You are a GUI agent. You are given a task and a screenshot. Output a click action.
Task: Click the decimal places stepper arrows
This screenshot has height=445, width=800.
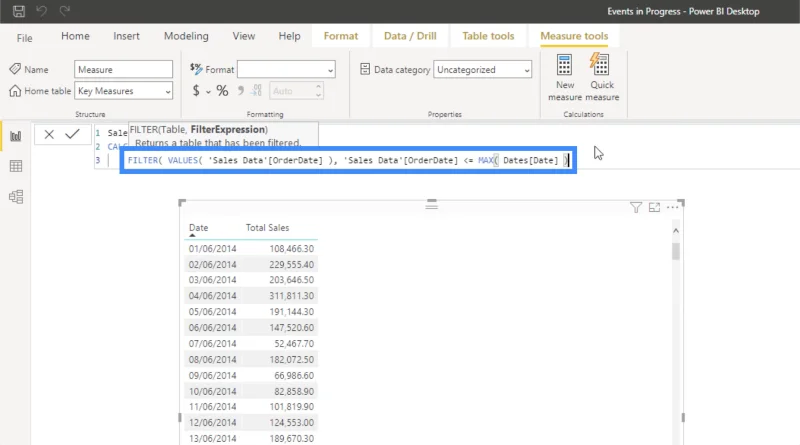pos(318,91)
